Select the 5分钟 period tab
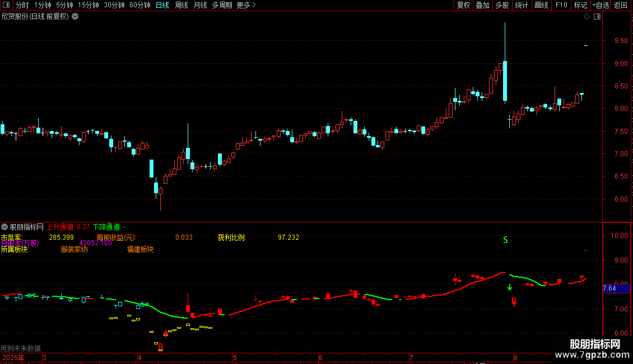 click(64, 5)
